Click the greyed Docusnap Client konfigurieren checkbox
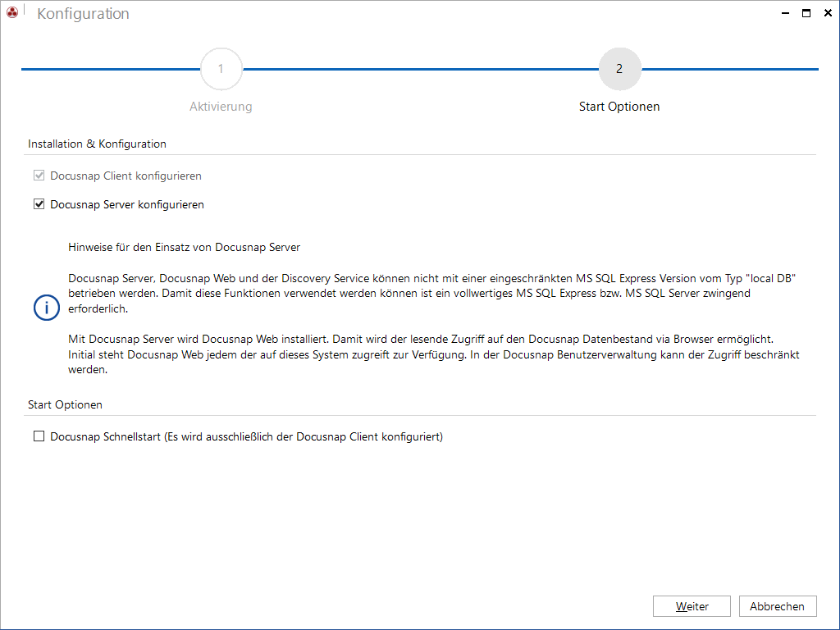Viewport: 840px width, 630px height. pos(39,176)
